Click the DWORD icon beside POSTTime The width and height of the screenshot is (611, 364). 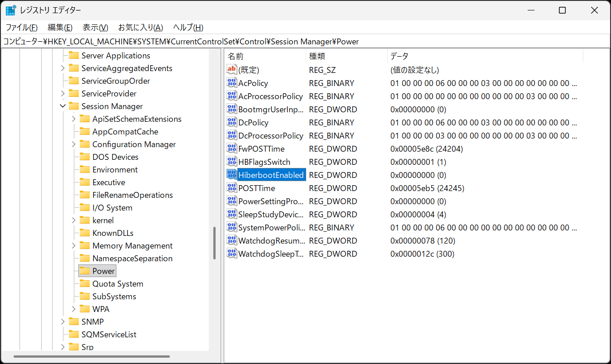(x=231, y=188)
